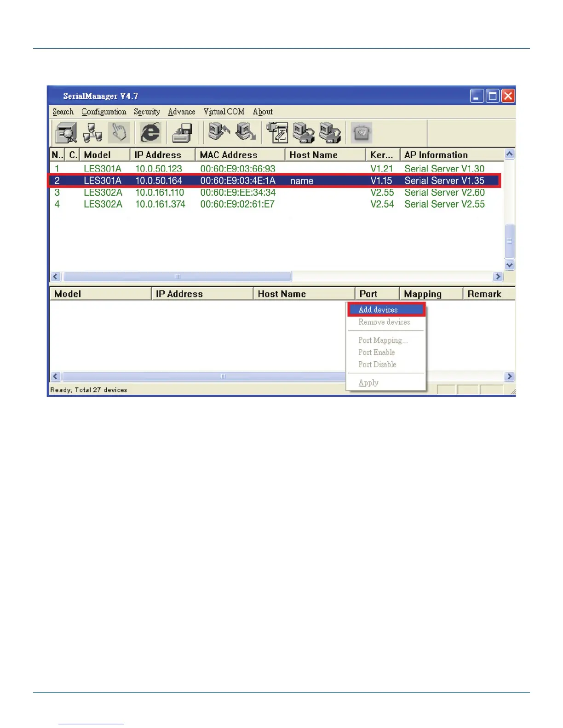Select device row with IP 10.0.50.123
The height and width of the screenshot is (728, 563).
coord(277,169)
